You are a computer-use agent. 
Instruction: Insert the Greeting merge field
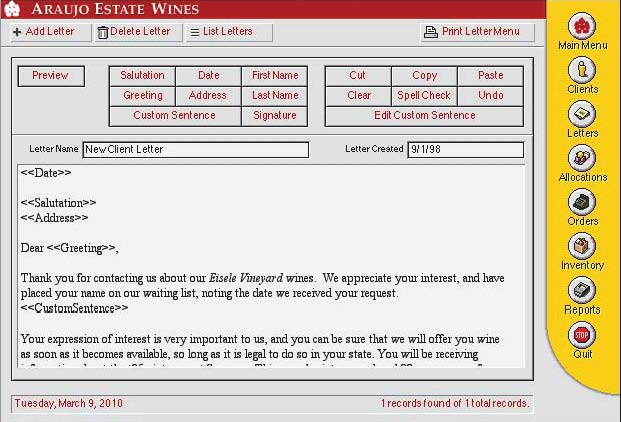142,95
